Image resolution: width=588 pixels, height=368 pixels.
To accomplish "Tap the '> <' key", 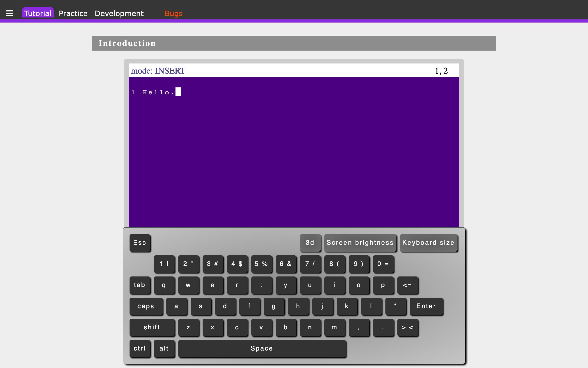I will (x=408, y=327).
